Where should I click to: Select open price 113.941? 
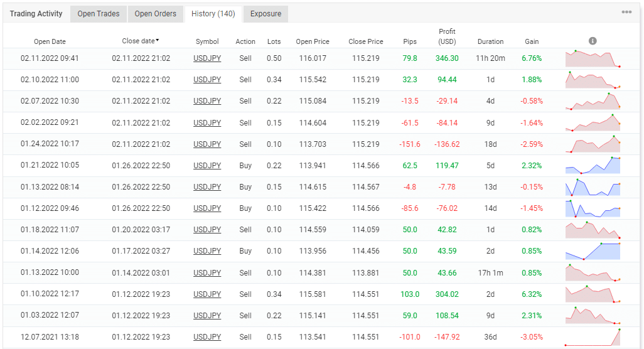[x=313, y=166]
